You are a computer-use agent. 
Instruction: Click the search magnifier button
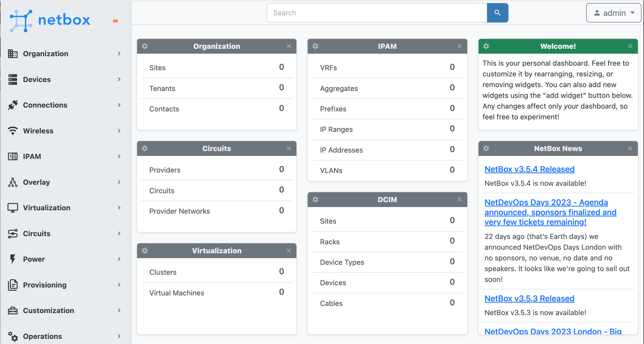click(x=497, y=13)
